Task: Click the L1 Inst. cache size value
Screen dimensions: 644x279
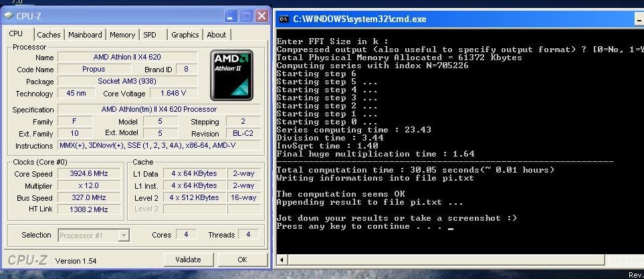Action: point(194,185)
